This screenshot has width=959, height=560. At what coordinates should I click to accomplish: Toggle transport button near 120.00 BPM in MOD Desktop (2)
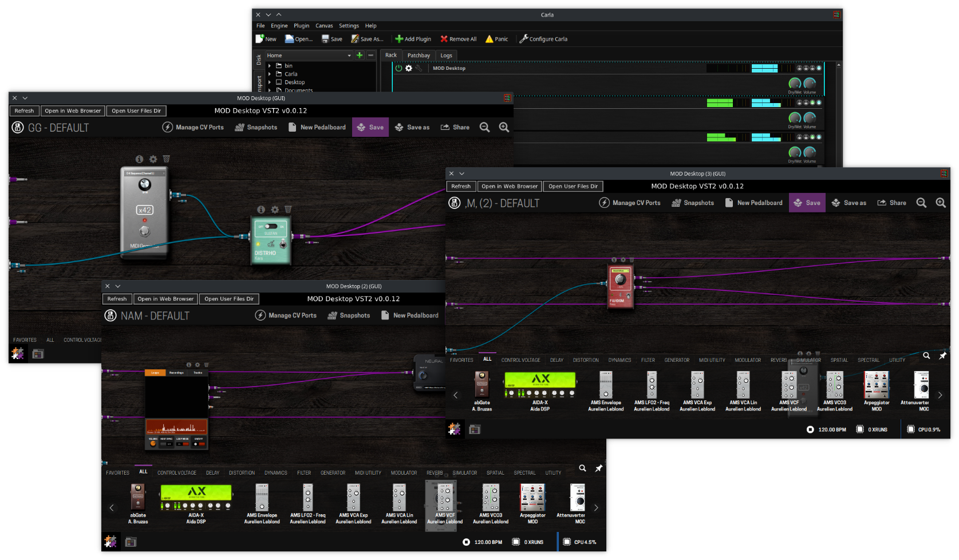(466, 542)
